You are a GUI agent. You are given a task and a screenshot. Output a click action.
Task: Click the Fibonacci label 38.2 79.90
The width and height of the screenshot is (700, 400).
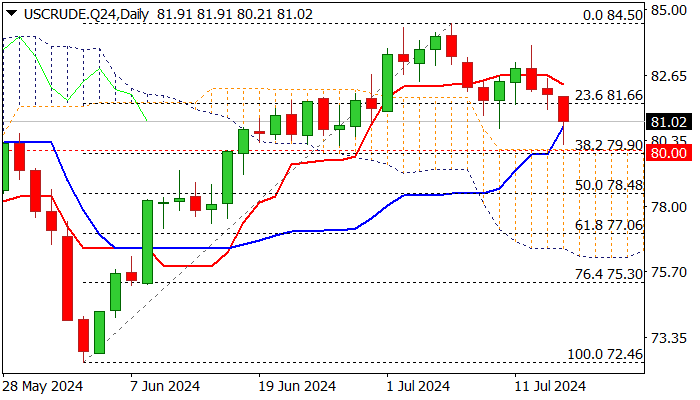pyautogui.click(x=609, y=145)
